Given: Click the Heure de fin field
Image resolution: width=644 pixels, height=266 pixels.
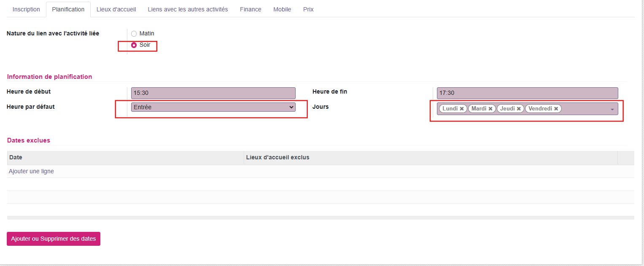Looking at the screenshot, I should (527, 93).
